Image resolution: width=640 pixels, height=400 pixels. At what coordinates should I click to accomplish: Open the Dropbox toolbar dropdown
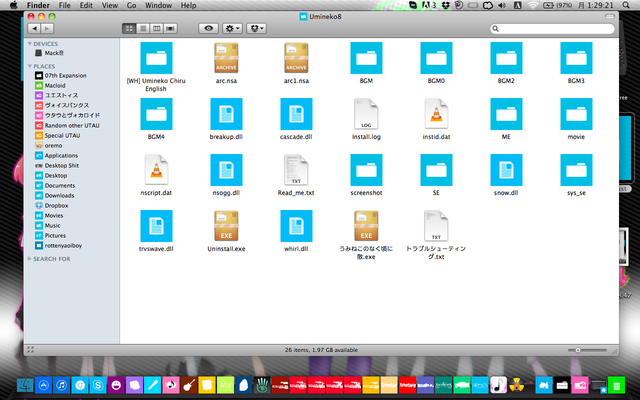257,28
